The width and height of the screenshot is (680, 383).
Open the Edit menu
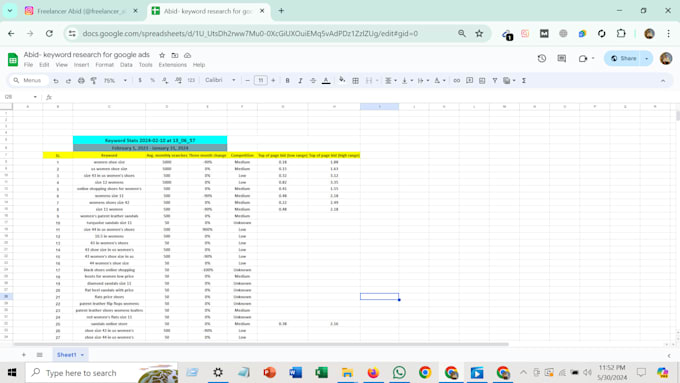(44, 65)
